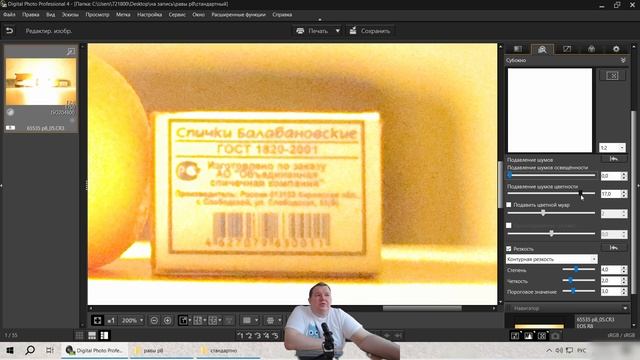Click the Степень value stepper
The height and width of the screenshot is (360, 640).
624,270
